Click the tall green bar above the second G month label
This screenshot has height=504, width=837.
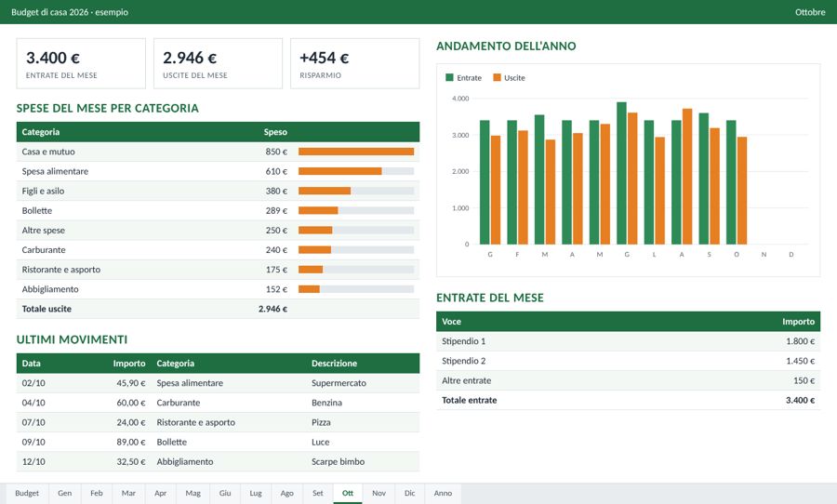point(621,173)
